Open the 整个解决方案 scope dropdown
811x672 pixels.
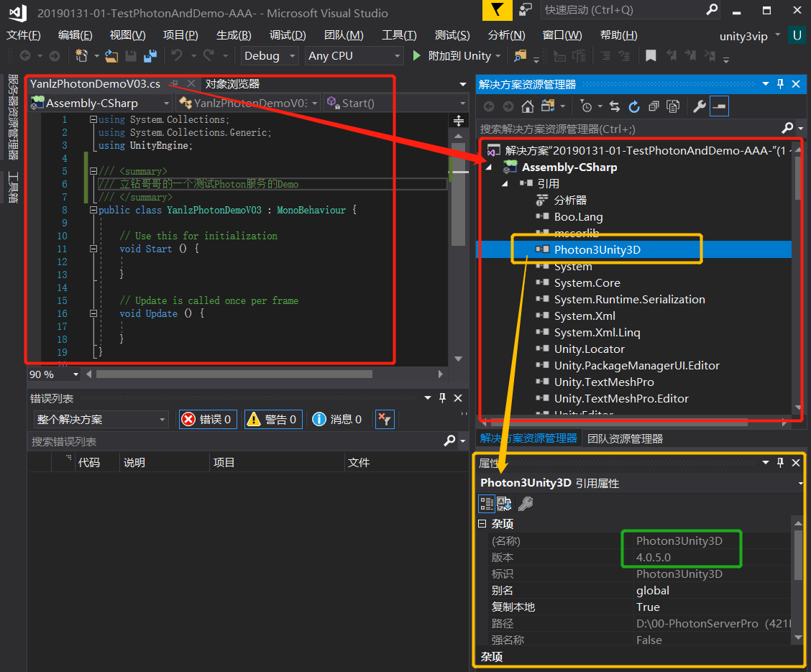point(101,419)
